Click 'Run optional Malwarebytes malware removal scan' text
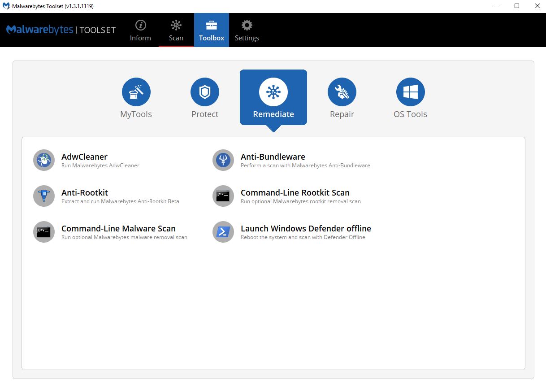Viewport: 546px width, 392px height. pos(124,237)
